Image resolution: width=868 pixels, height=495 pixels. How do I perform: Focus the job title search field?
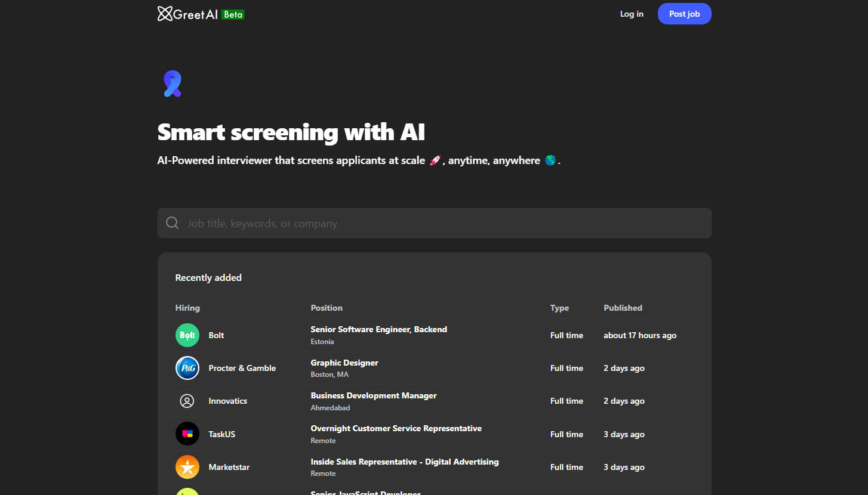pos(442,223)
